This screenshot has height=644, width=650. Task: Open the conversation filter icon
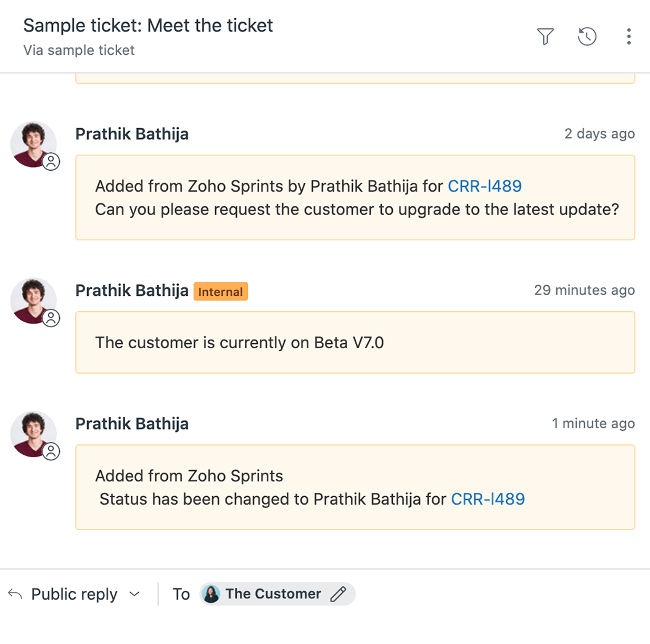545,37
